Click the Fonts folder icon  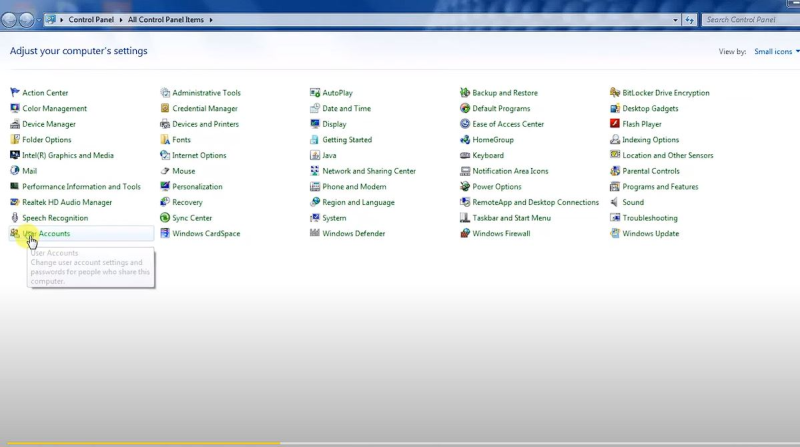165,139
